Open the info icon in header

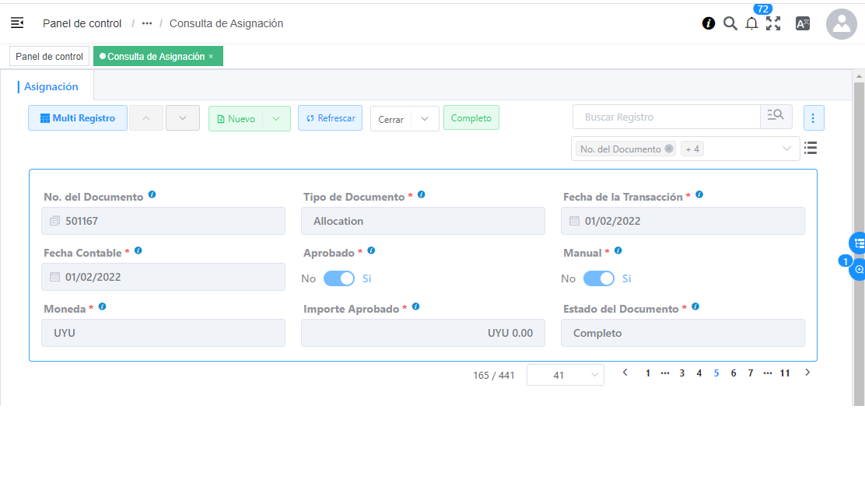708,23
